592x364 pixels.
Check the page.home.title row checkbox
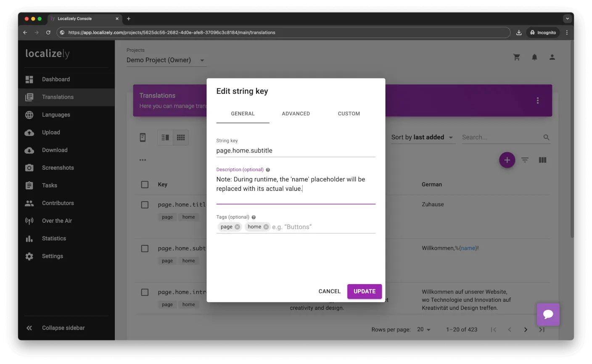pos(145,205)
